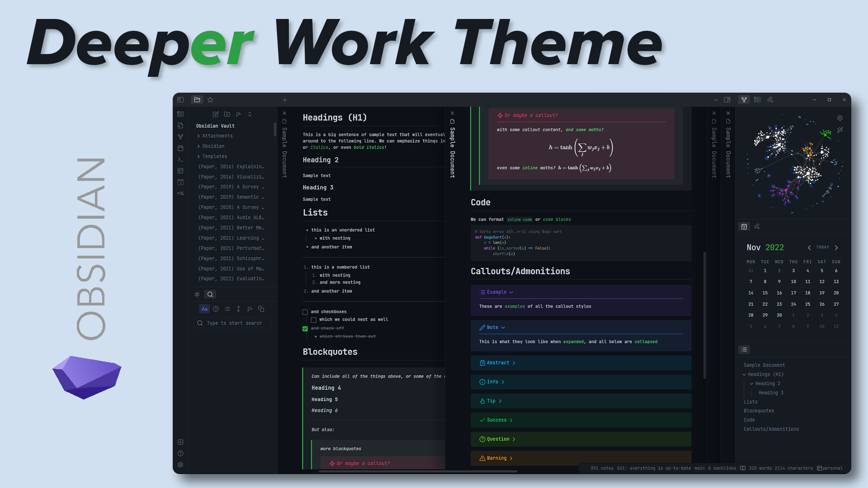
Task: Jump to Blockquotes in the outline
Action: pos(759,411)
